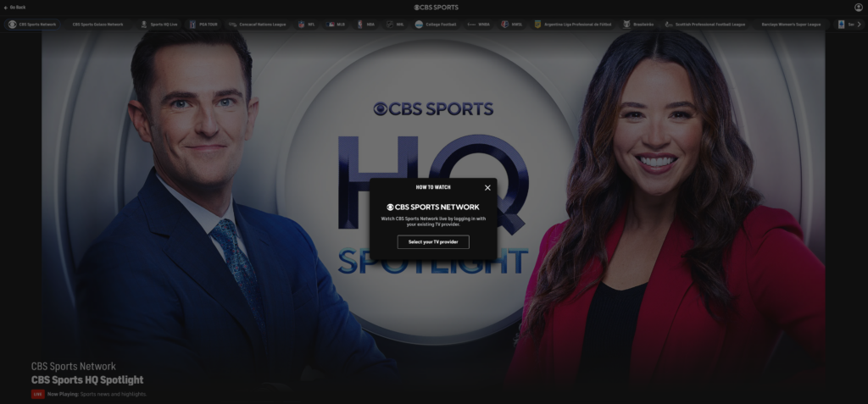Screen dimensions: 868x404
Task: Choose the PGA TOUR chip
Action: coord(203,25)
